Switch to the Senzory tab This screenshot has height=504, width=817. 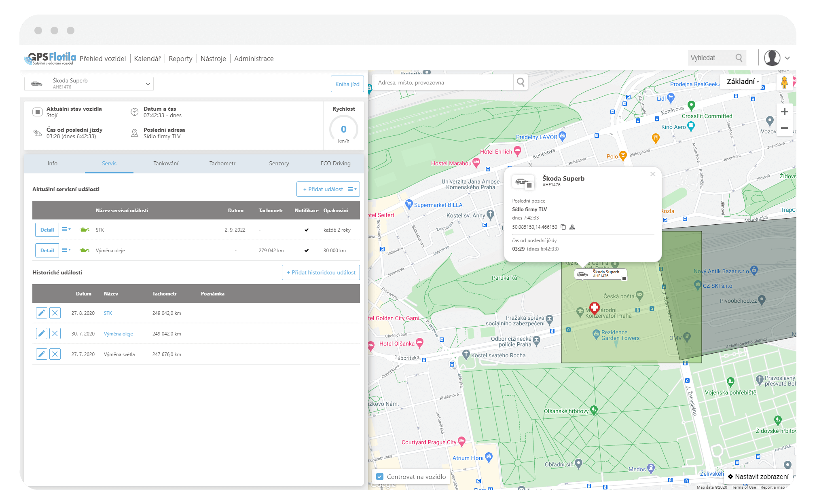279,163
